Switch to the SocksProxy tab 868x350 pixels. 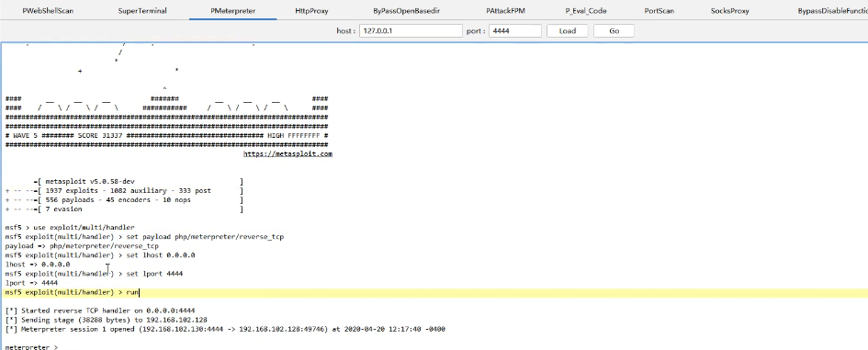click(x=729, y=10)
